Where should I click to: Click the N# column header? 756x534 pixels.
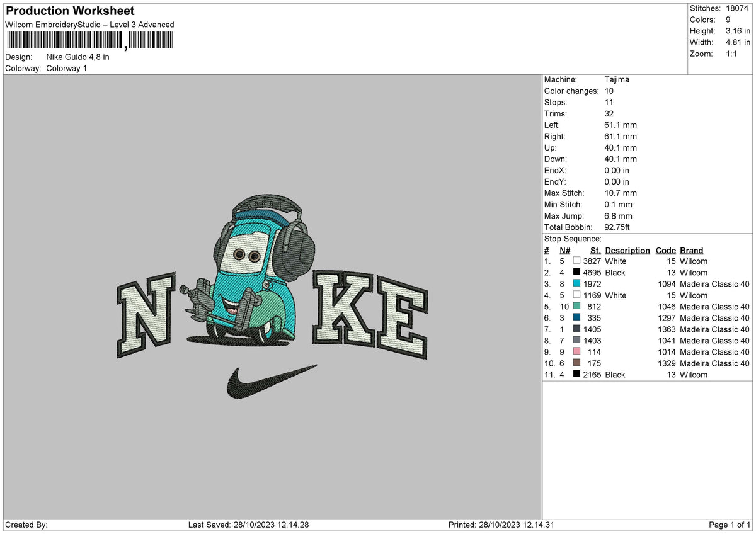pyautogui.click(x=564, y=250)
